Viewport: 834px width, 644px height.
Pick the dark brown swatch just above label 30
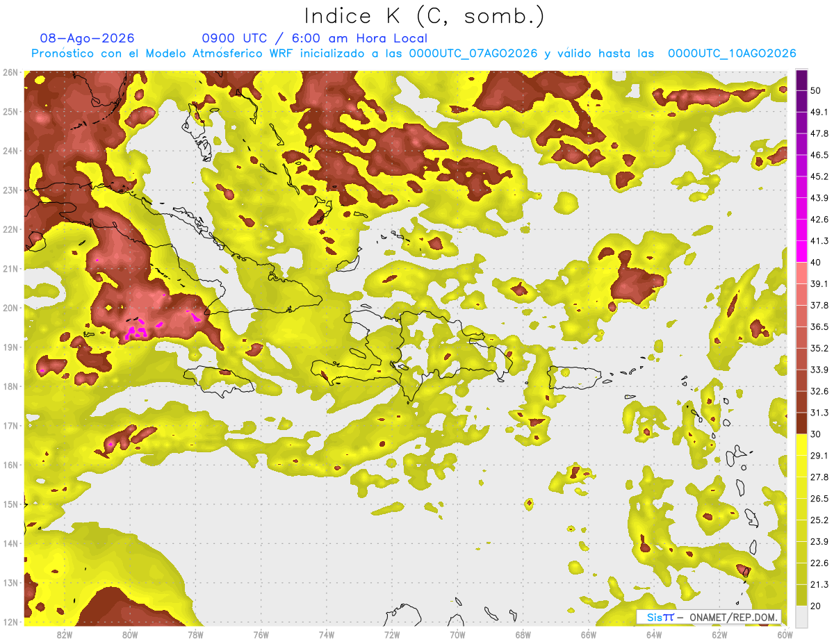point(801,423)
